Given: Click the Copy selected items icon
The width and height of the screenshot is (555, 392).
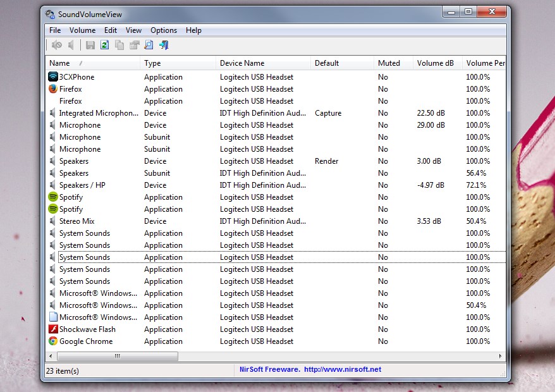Looking at the screenshot, I should click(119, 45).
